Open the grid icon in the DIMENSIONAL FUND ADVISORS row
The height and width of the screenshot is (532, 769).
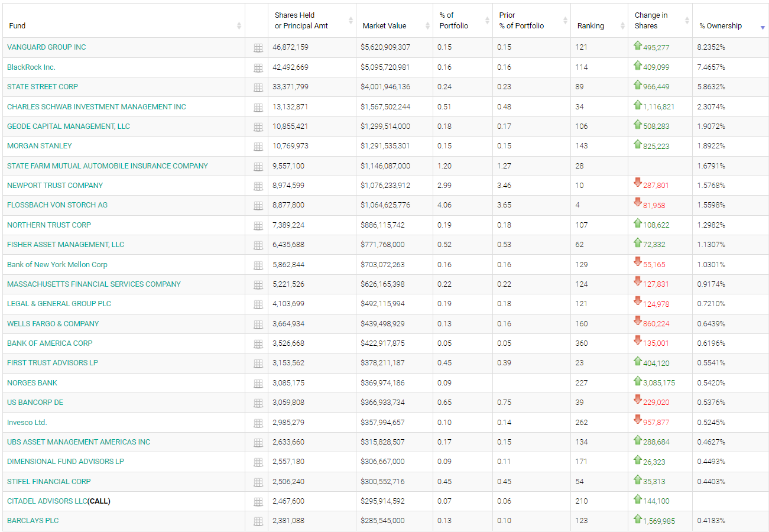coord(258,462)
